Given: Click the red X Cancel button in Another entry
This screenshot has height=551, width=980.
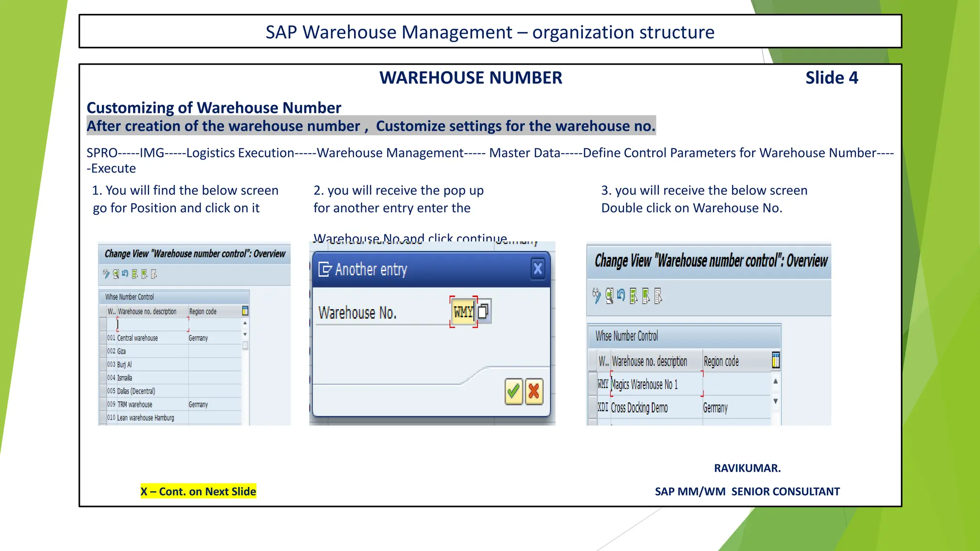Looking at the screenshot, I should [x=534, y=392].
